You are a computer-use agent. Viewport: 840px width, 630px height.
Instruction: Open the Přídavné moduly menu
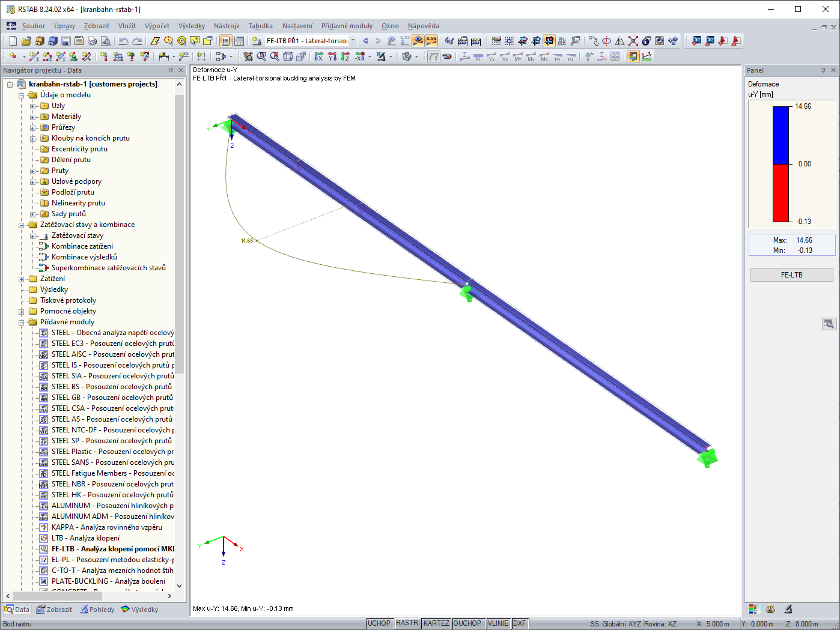click(347, 26)
